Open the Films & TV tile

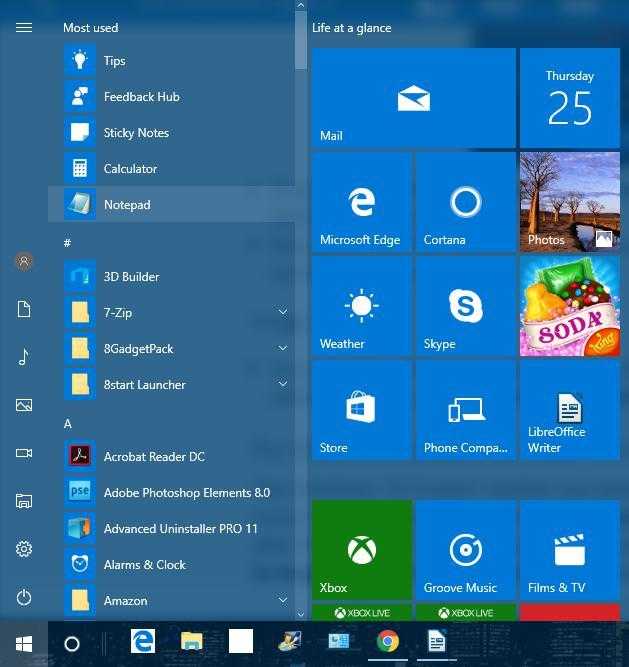569,550
